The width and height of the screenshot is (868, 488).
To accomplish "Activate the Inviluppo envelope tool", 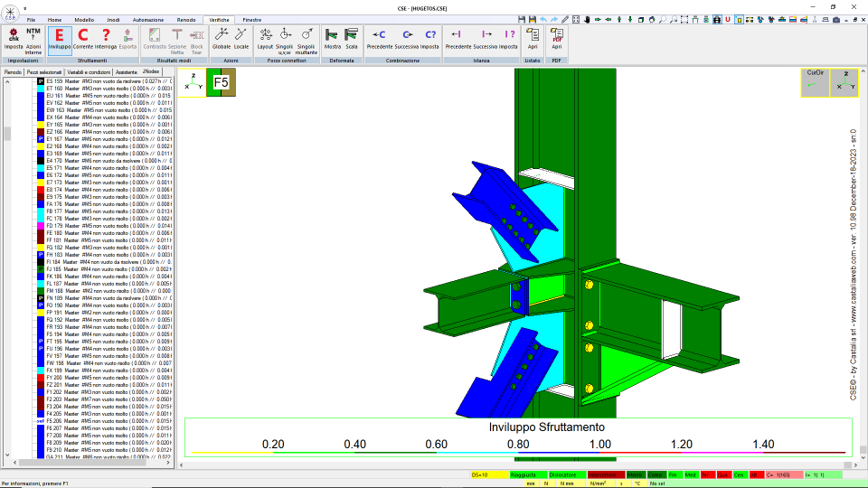I will click(60, 39).
